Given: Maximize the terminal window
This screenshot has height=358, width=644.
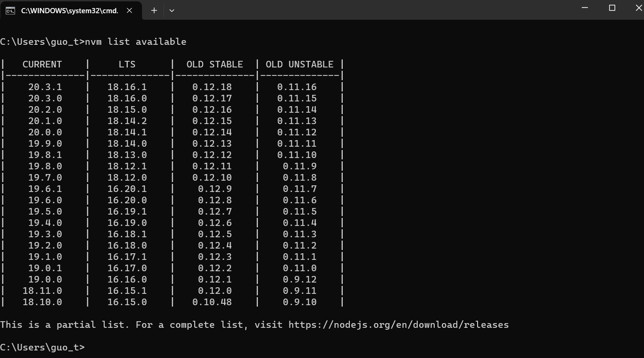Looking at the screenshot, I should point(612,8).
